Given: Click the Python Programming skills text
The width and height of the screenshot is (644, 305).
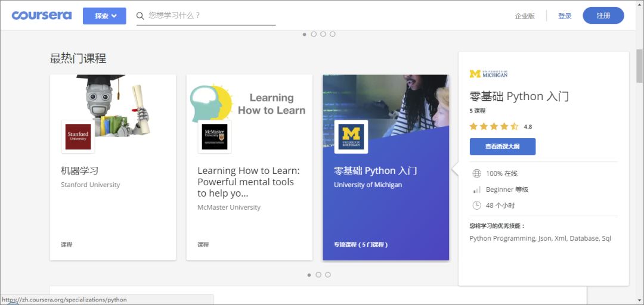Looking at the screenshot, I should point(540,238).
